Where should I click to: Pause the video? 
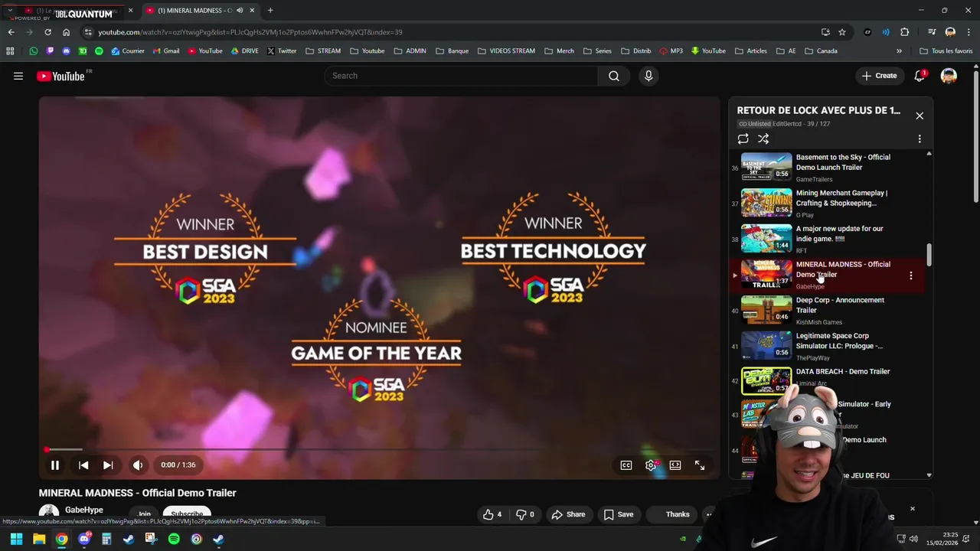(x=55, y=465)
